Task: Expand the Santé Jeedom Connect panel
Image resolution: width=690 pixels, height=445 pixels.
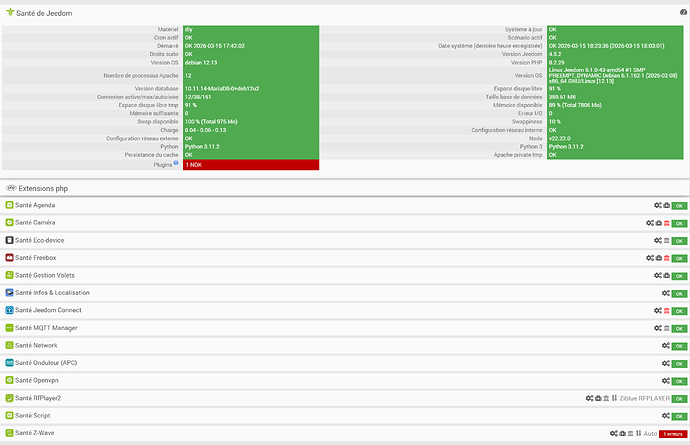Action: (x=48, y=310)
